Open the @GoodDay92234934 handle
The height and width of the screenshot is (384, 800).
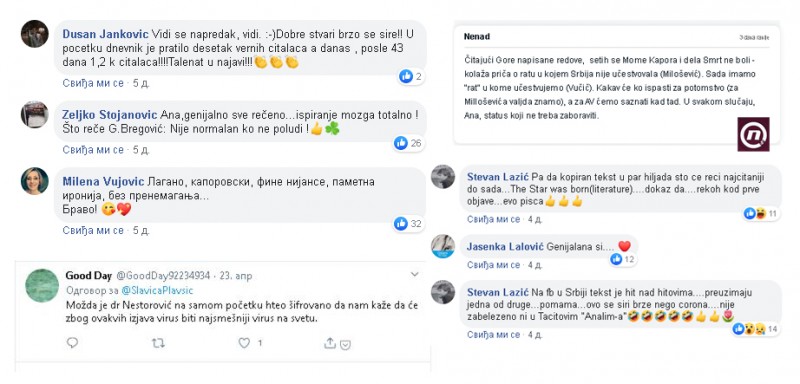pyautogui.click(x=163, y=276)
